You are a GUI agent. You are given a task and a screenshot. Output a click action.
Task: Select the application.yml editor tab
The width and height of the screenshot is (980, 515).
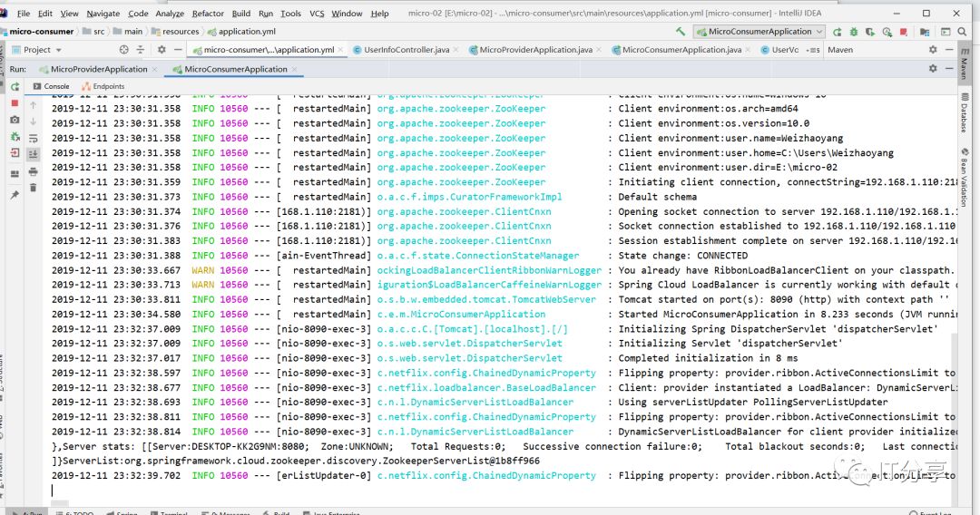click(x=269, y=50)
